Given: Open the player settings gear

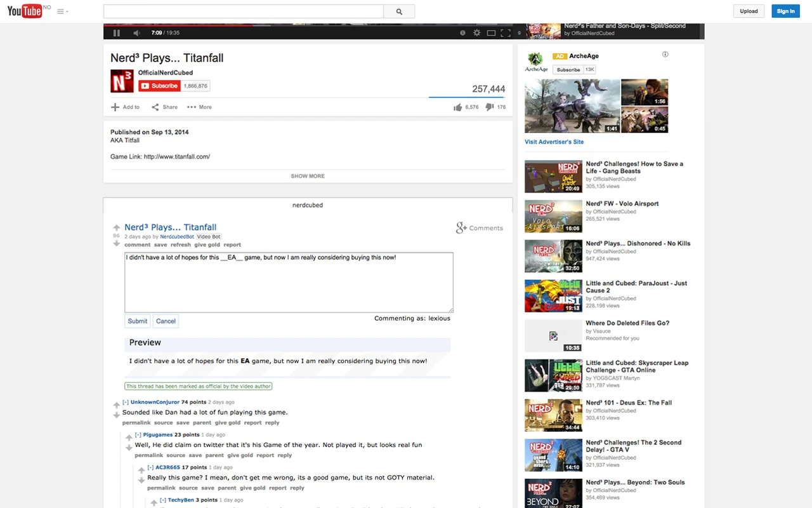Looking at the screenshot, I should coord(477,32).
